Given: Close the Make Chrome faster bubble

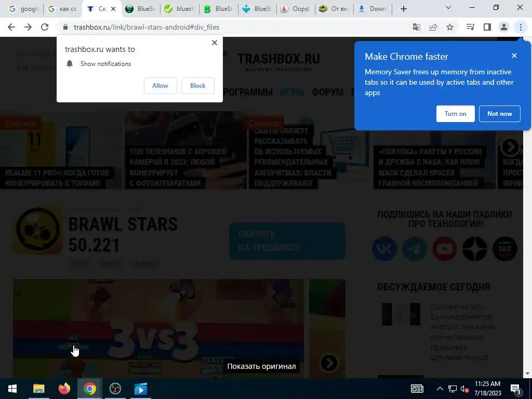Looking at the screenshot, I should (514, 56).
